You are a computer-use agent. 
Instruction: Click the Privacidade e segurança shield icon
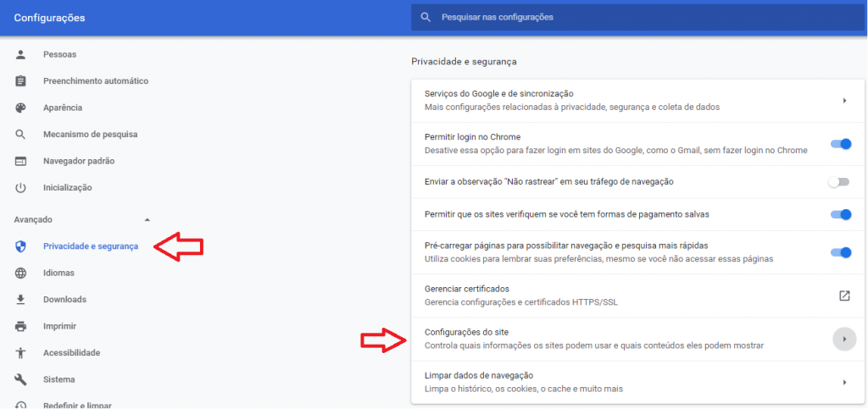(20, 246)
